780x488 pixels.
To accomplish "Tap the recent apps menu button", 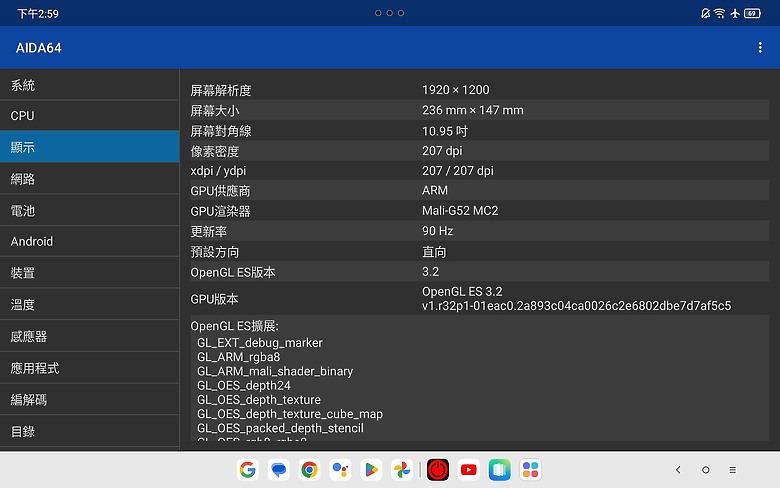I will pos(733,470).
